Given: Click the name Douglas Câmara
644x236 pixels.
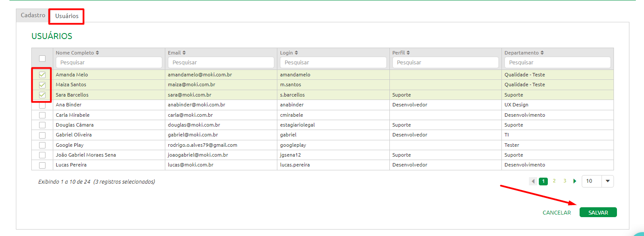Looking at the screenshot, I should [75, 125].
